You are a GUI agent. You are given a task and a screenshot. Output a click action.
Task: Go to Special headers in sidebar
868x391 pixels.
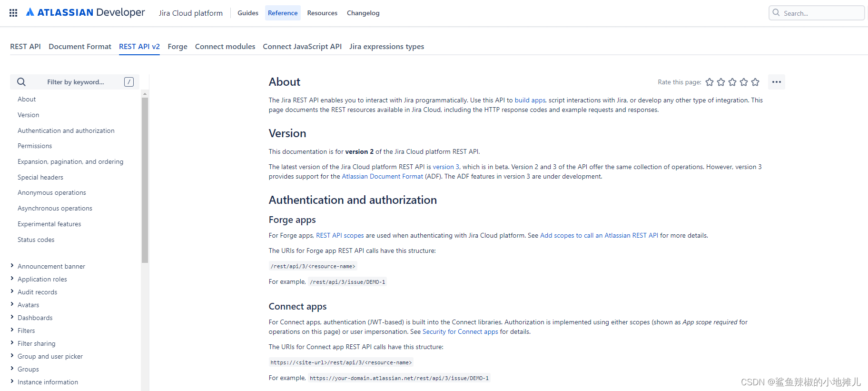(40, 177)
